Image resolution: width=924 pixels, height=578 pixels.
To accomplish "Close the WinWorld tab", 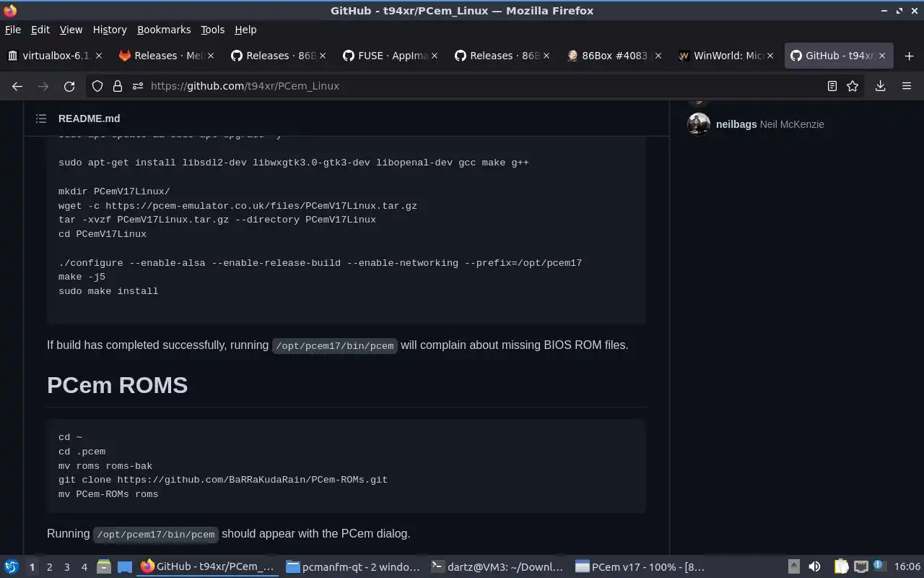I will [770, 56].
